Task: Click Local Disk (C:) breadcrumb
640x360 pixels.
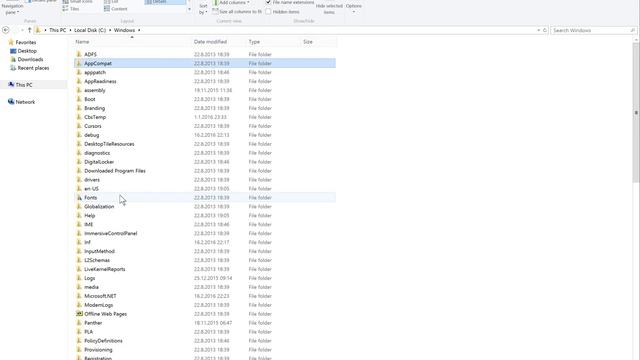Action: [x=90, y=30]
